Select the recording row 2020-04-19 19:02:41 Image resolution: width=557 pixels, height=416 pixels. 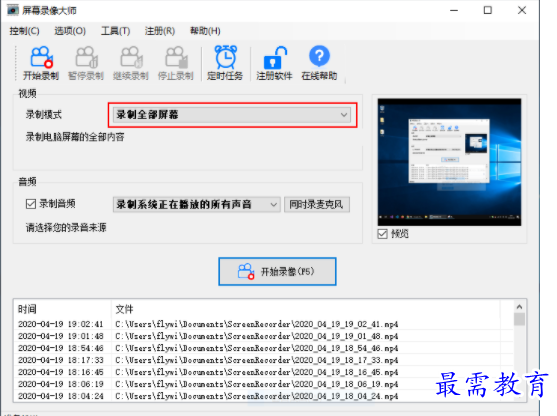pos(264,324)
